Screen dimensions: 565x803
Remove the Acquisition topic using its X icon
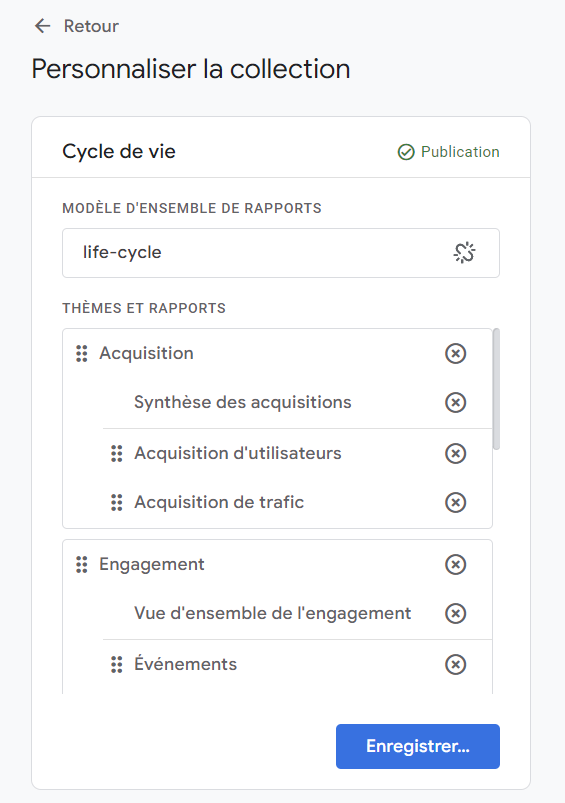click(455, 353)
